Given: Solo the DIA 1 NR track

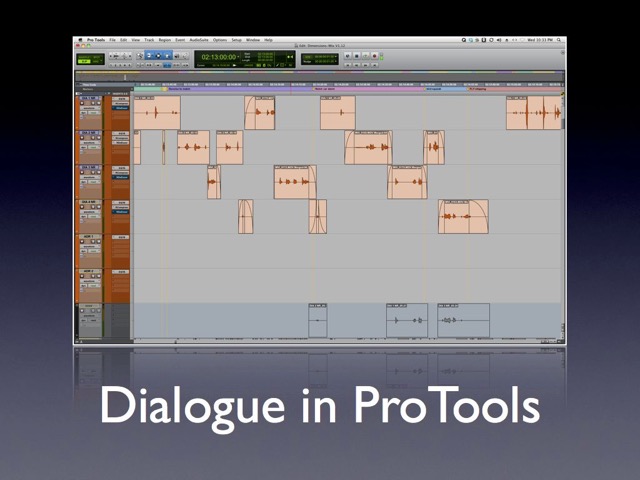Looking at the screenshot, I should [93, 103].
